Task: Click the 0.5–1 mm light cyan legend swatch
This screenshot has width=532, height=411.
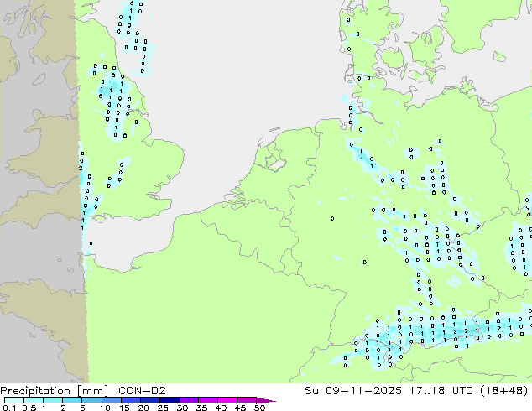Action: click(x=34, y=400)
